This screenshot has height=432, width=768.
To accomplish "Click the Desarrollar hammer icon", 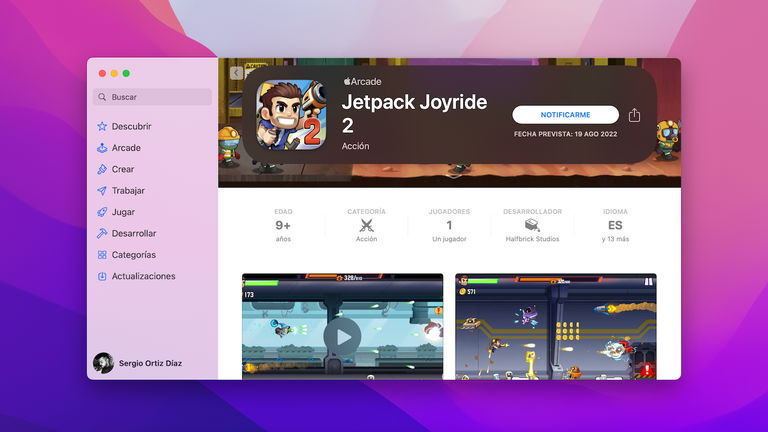I will coord(102,234).
